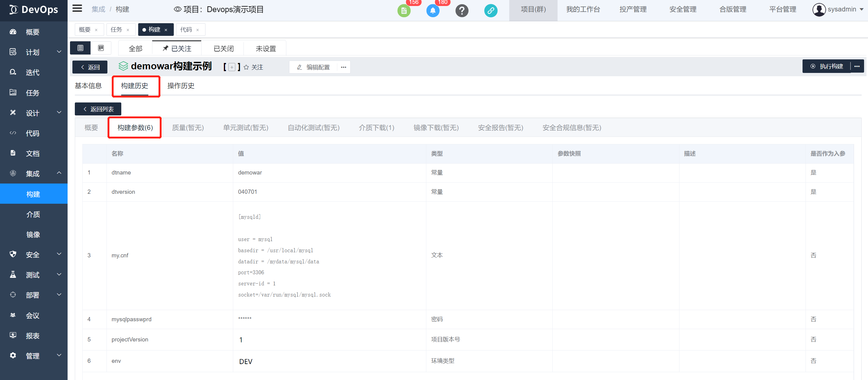Open more options next to 编辑配置
The height and width of the screenshot is (380, 868).
tap(343, 67)
